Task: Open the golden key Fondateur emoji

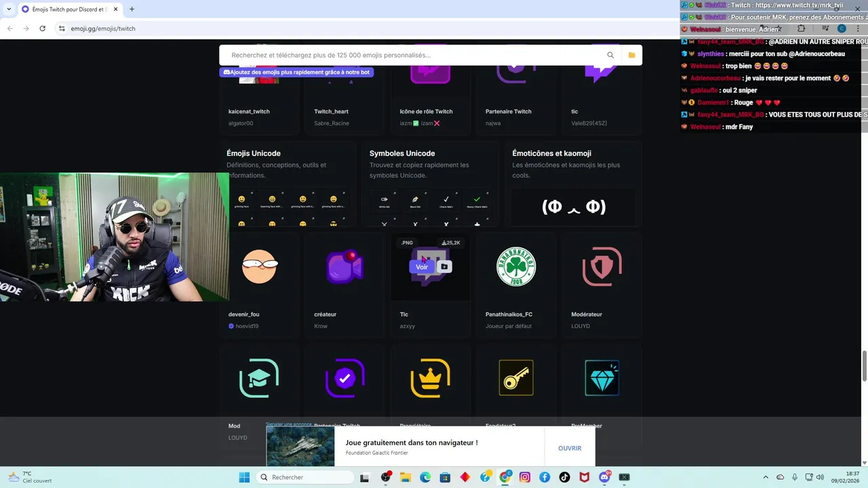Action: (516, 378)
